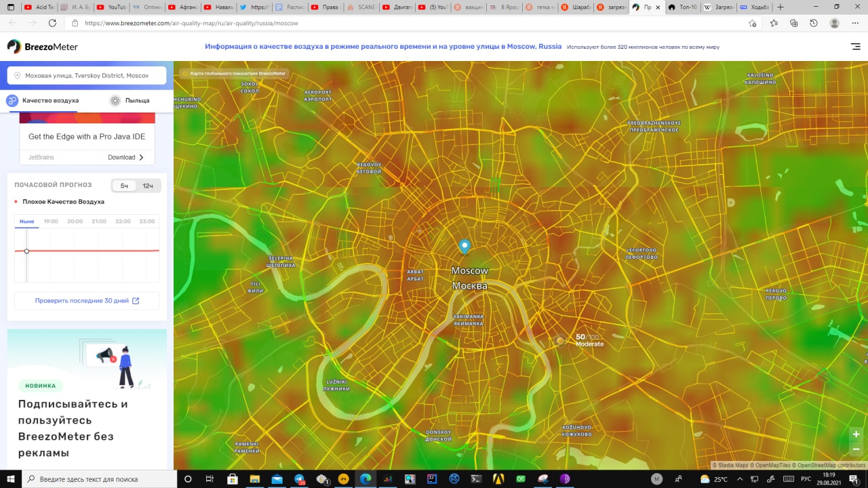Open Telegram from taskbar
The height and width of the screenshot is (488, 868).
click(x=299, y=479)
